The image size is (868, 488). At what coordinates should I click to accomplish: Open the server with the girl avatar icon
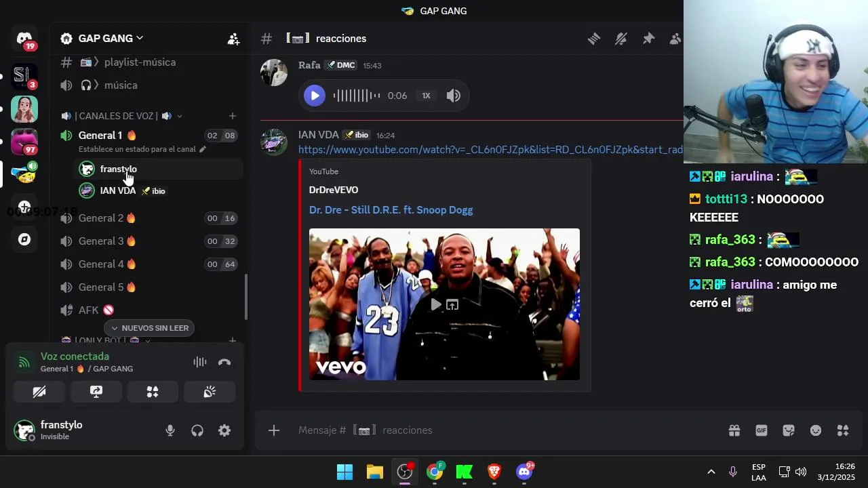[24, 109]
